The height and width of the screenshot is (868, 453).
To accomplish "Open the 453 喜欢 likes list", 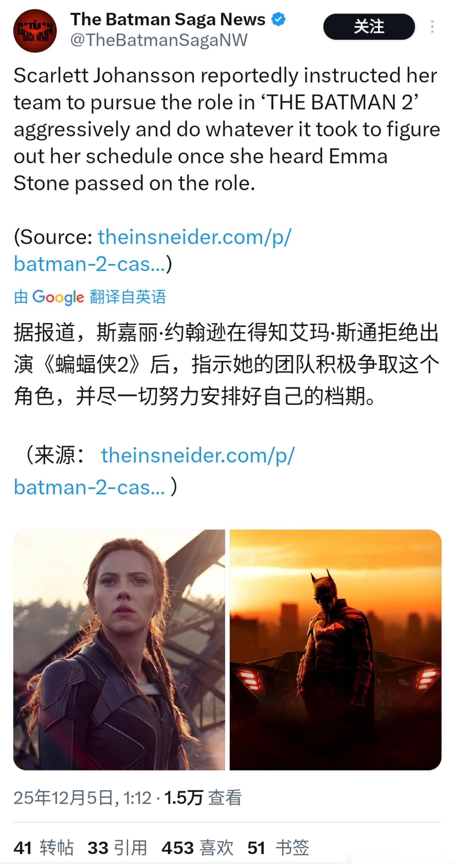I will coord(198,848).
